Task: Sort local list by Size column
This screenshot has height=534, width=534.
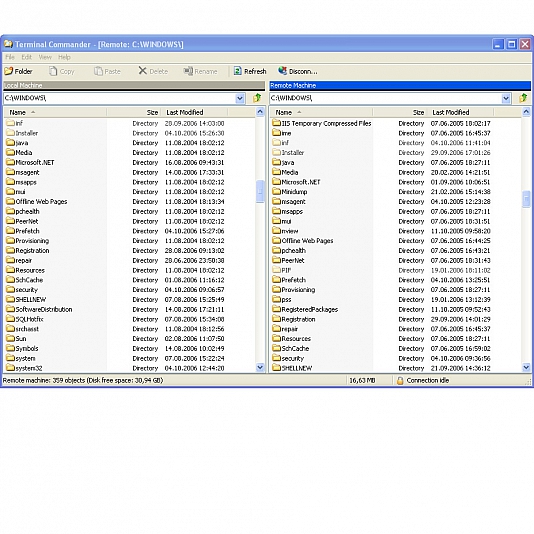Action: tap(134, 112)
